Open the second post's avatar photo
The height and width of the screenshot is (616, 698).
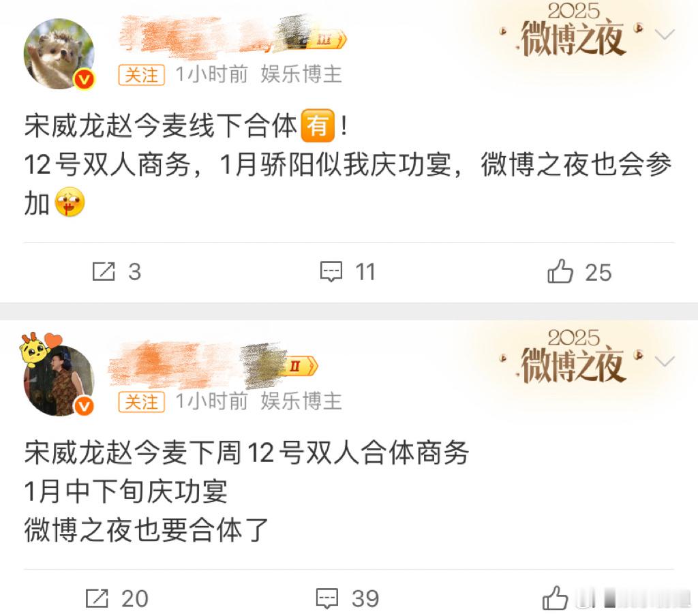coord(59,380)
